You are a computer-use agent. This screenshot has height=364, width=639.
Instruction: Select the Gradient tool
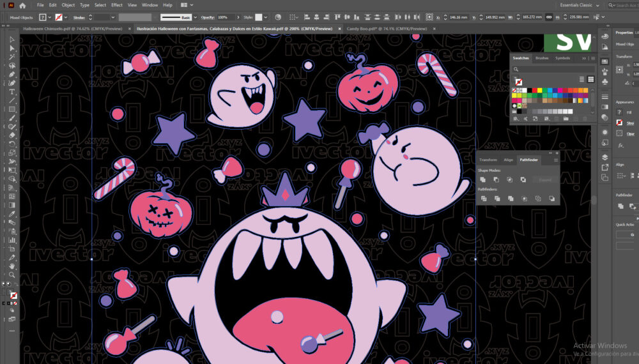coord(12,205)
